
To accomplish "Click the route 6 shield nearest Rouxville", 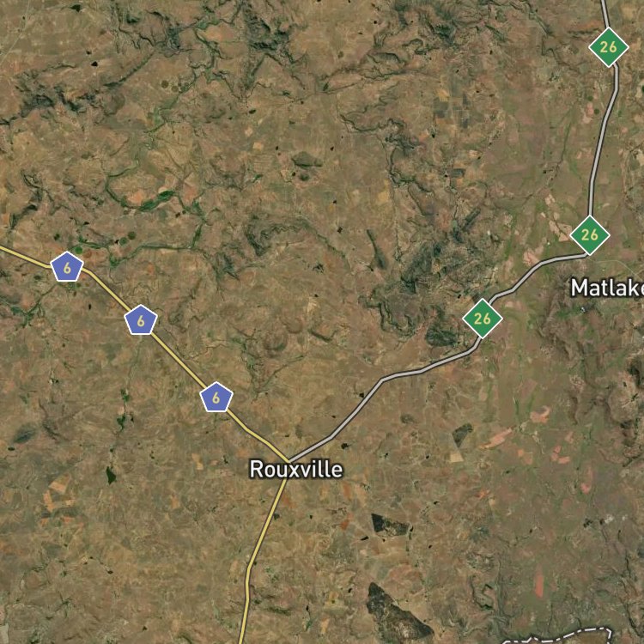I will tap(216, 398).
